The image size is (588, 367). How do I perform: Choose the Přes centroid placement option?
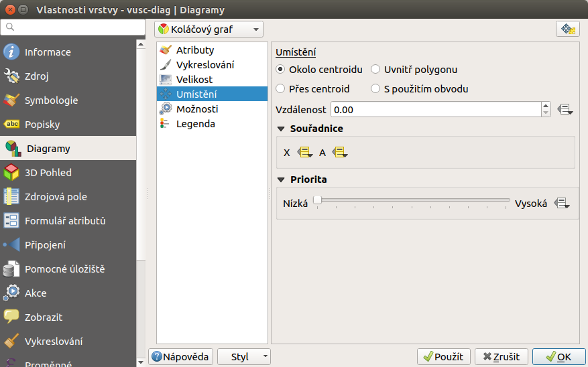coord(312,89)
